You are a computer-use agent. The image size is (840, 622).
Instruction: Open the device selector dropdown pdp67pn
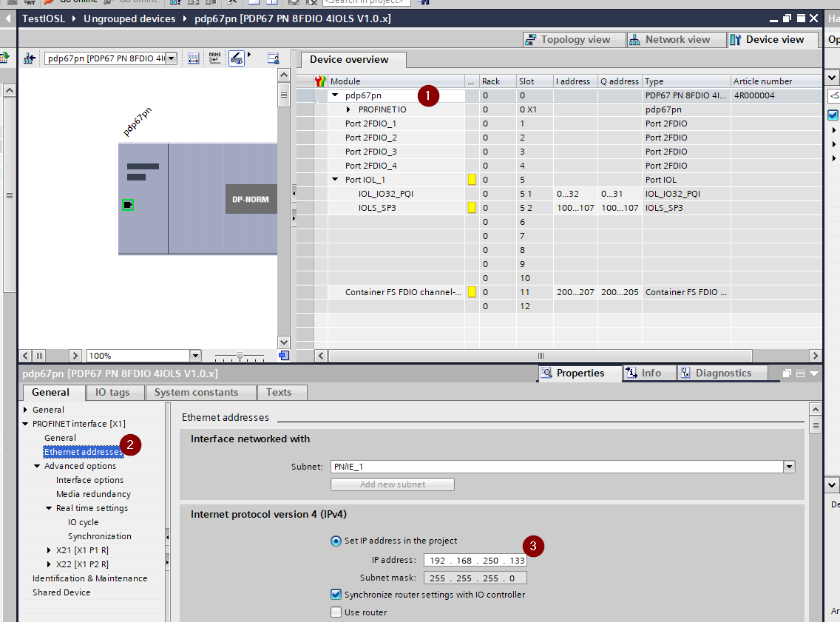pyautogui.click(x=171, y=58)
